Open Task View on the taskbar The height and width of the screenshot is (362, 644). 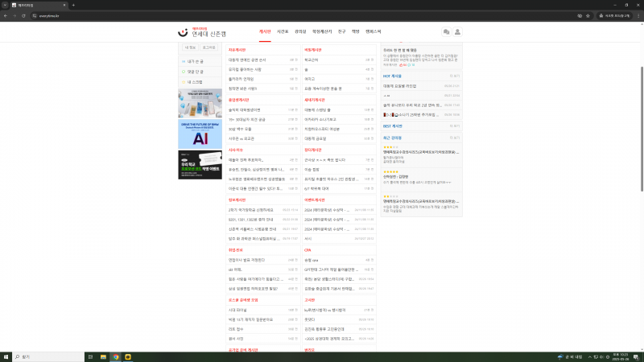pos(90,357)
